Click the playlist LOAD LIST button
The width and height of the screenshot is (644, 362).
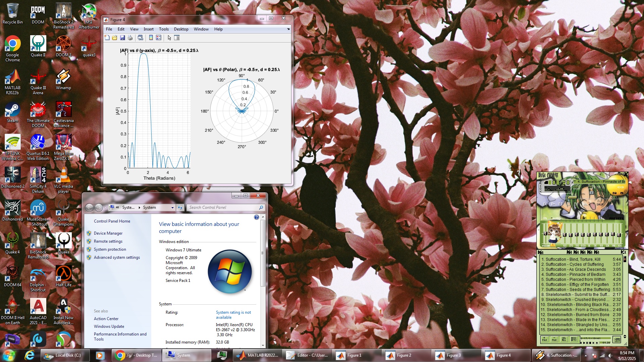[x=617, y=340]
